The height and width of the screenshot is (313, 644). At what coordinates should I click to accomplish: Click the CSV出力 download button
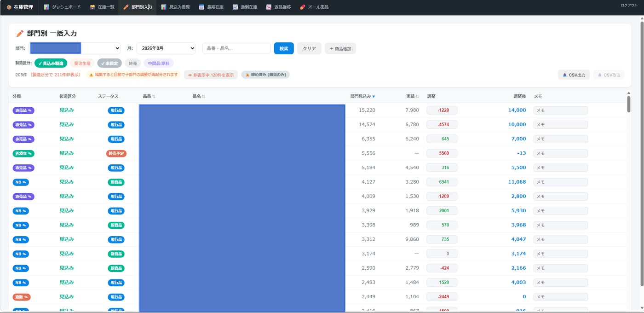pyautogui.click(x=574, y=75)
